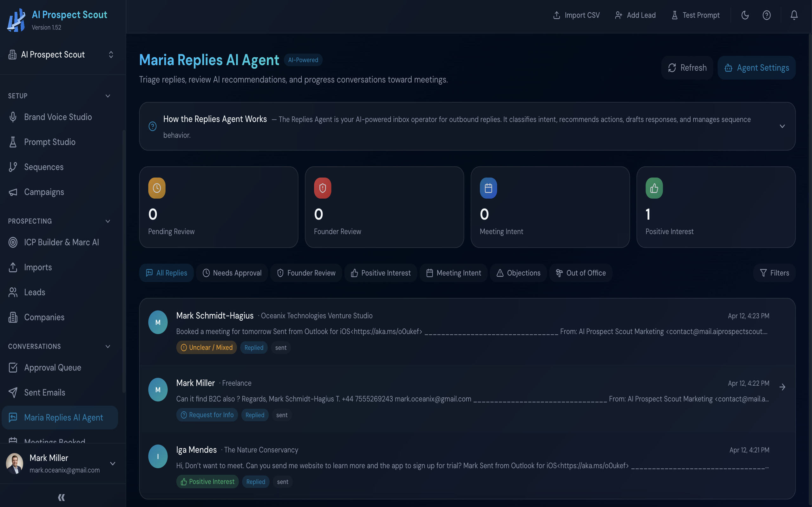Toggle the Positive Interest reply filter
The image size is (812, 507).
[381, 273]
